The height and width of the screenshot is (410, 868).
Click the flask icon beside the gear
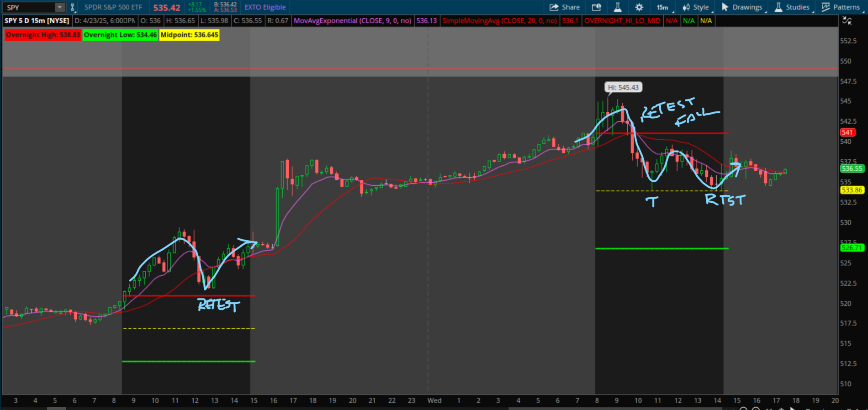pos(618,7)
